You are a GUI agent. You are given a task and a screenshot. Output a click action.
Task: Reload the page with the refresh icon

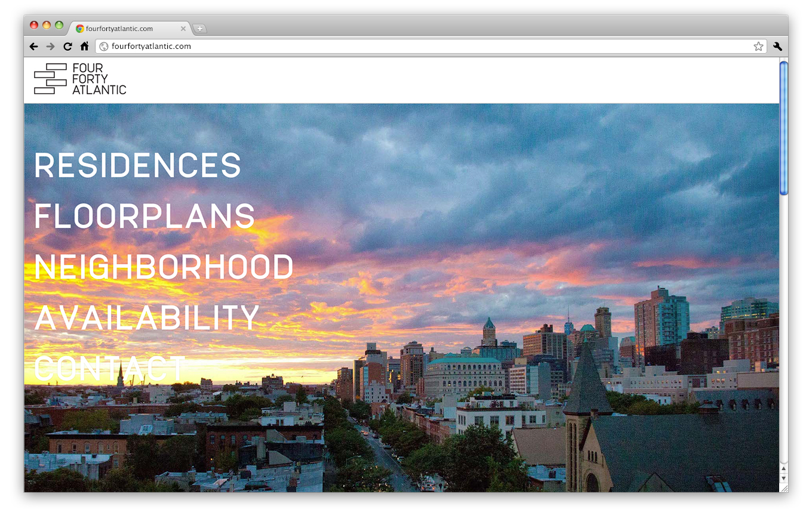(x=67, y=47)
